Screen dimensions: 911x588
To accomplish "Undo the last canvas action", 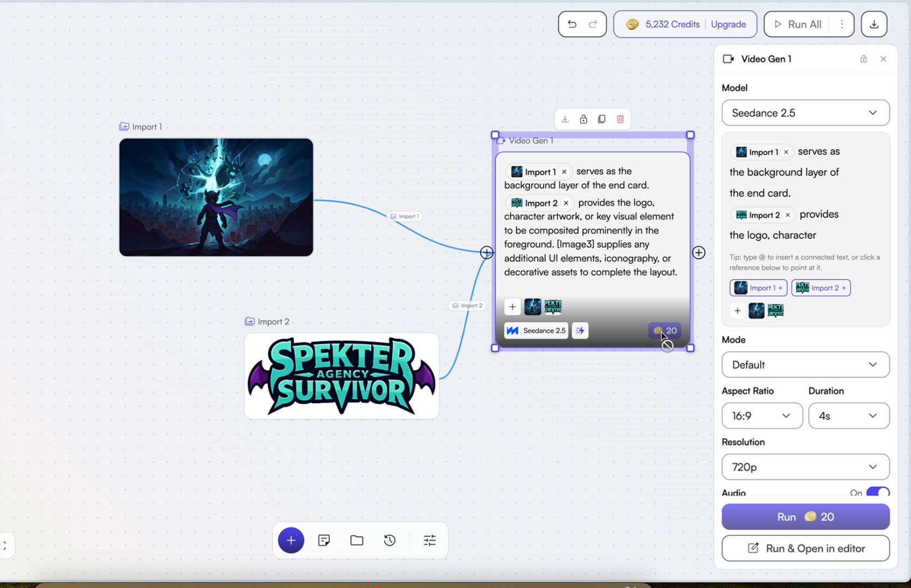I will [572, 24].
